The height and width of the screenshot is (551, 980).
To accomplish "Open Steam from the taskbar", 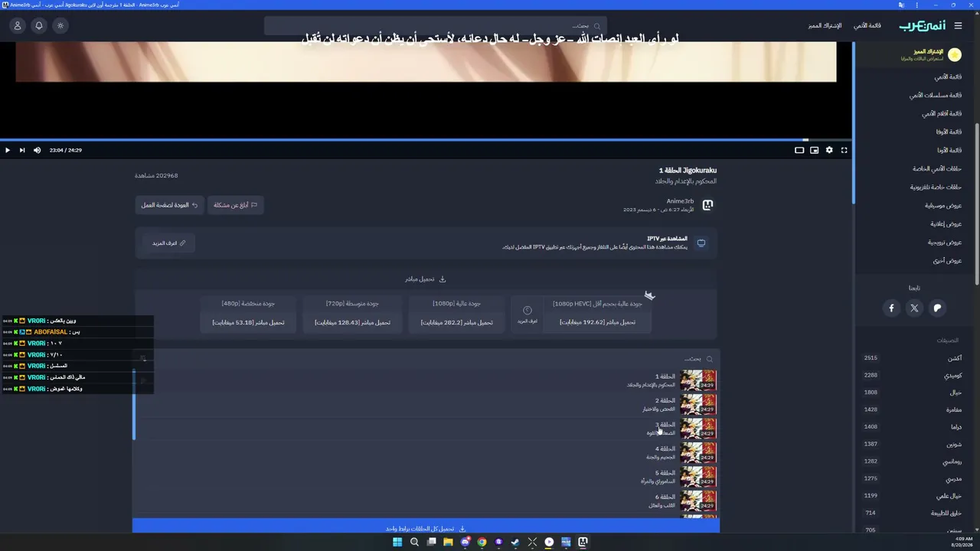I will point(515,542).
